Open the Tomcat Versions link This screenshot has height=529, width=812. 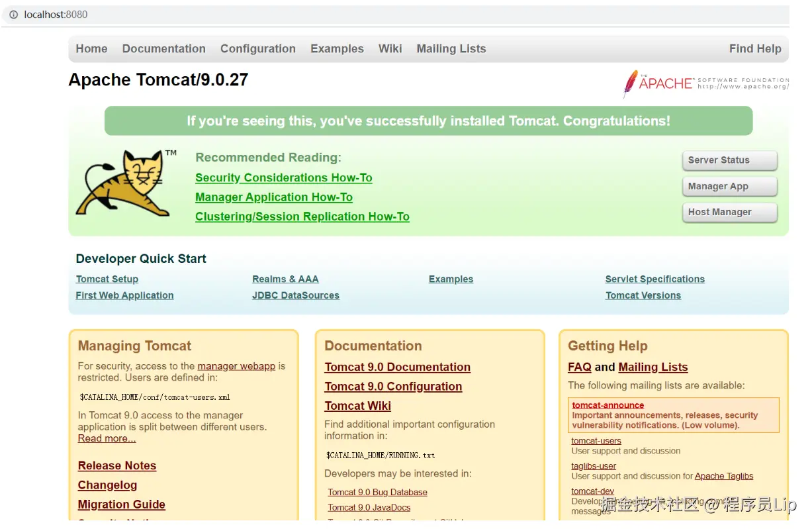pos(643,296)
